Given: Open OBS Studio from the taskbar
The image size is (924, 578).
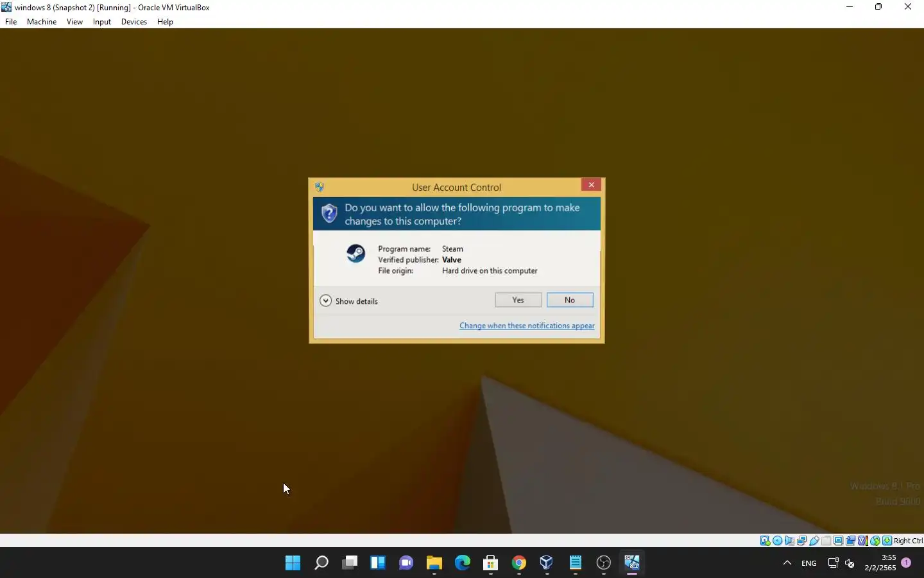Looking at the screenshot, I should coord(604,563).
